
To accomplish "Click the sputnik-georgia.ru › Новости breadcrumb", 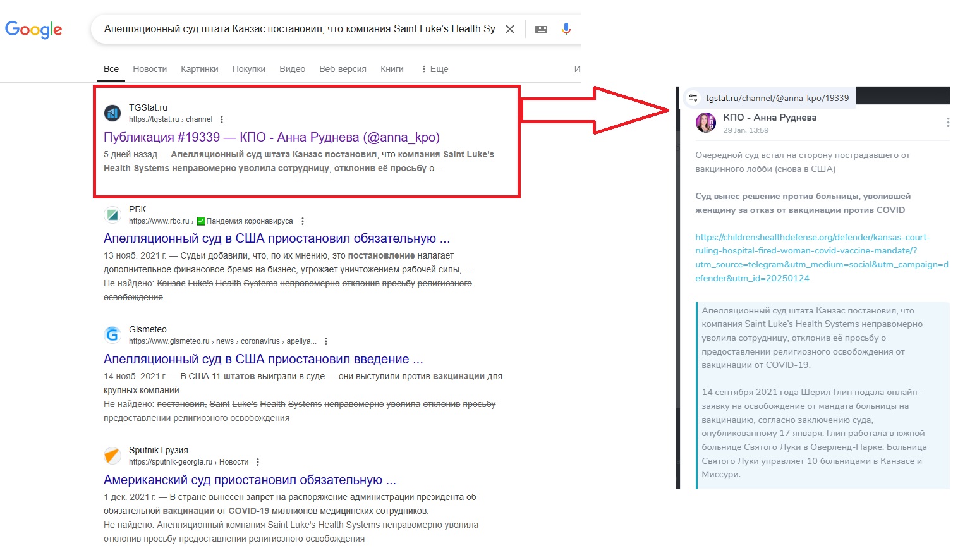I will 188,462.
